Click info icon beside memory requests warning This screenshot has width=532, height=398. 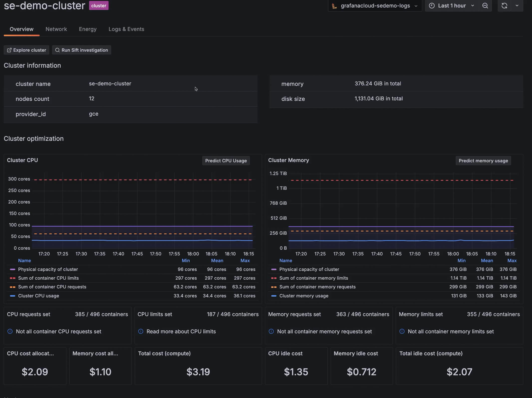click(271, 331)
